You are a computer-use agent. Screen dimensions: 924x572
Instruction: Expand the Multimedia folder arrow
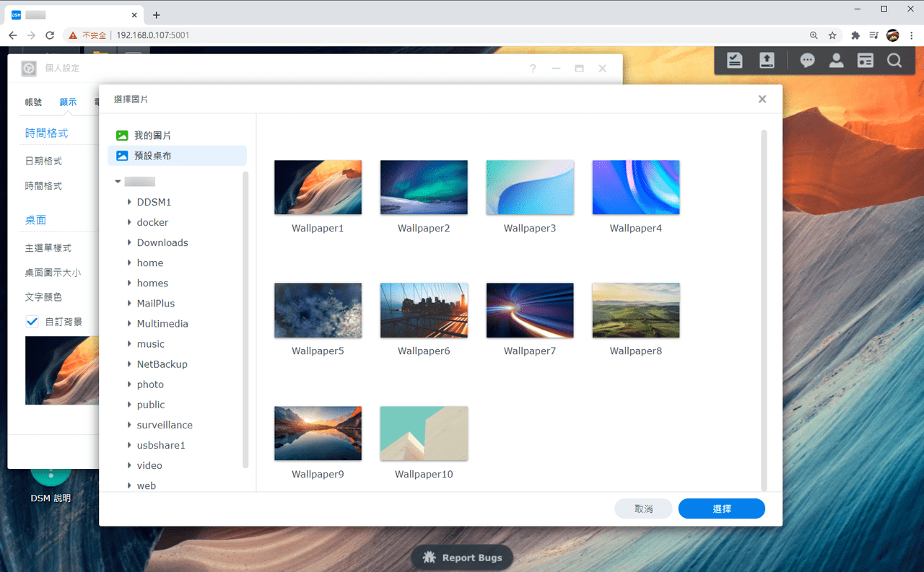point(129,323)
